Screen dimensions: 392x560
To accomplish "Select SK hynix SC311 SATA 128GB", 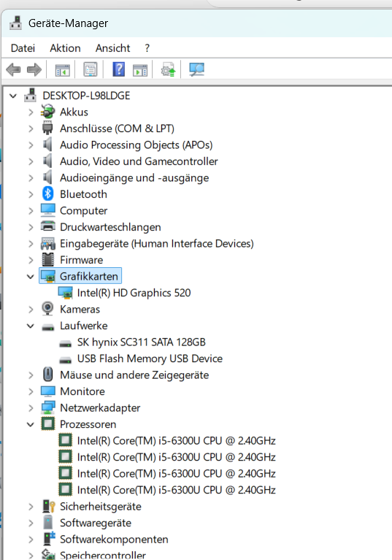I will point(142,342).
